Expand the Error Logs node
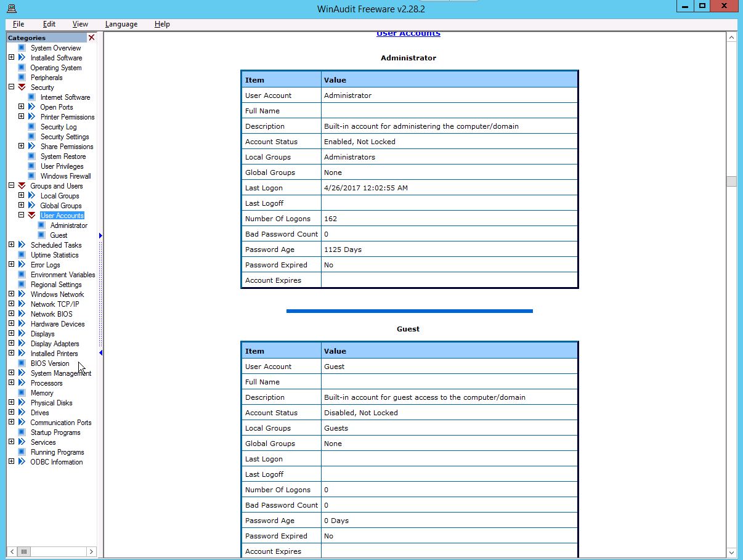The image size is (743, 560). point(11,265)
